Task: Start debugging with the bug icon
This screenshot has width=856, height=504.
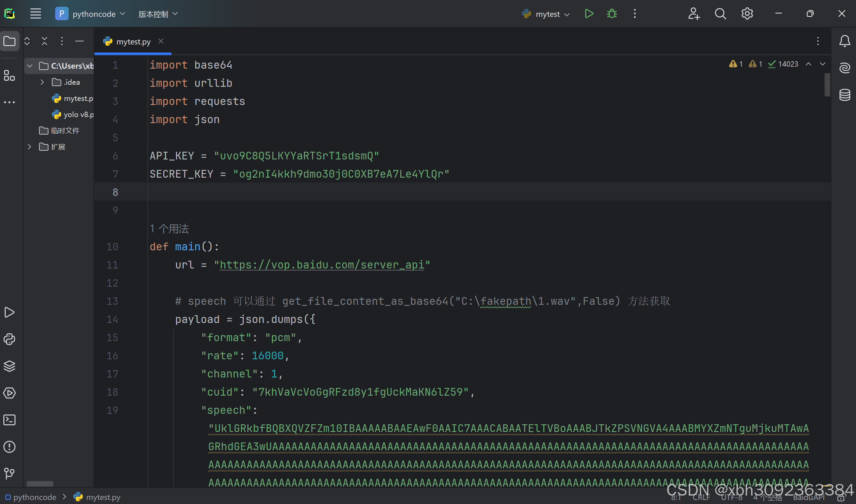Action: pyautogui.click(x=612, y=14)
